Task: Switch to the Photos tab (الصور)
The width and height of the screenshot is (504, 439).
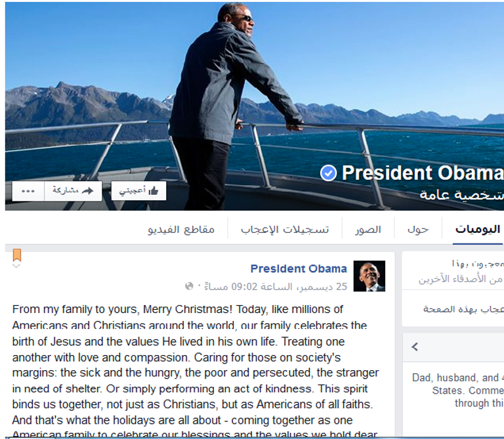Action: point(368,230)
